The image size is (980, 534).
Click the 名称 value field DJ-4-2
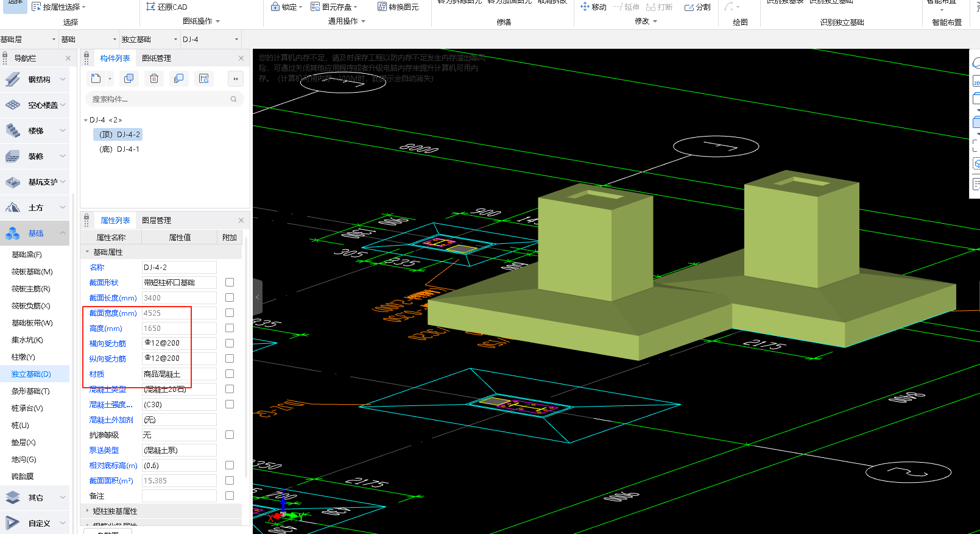[179, 267]
